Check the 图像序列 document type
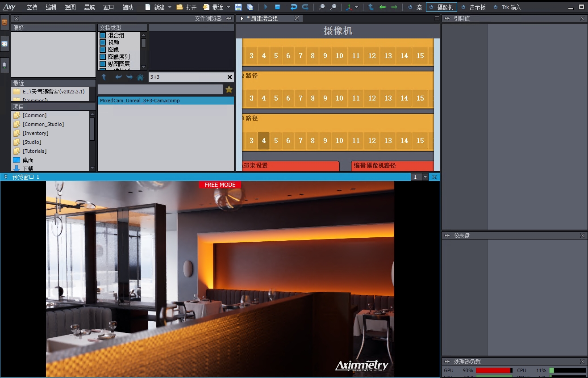This screenshot has height=378, width=588. [x=103, y=57]
